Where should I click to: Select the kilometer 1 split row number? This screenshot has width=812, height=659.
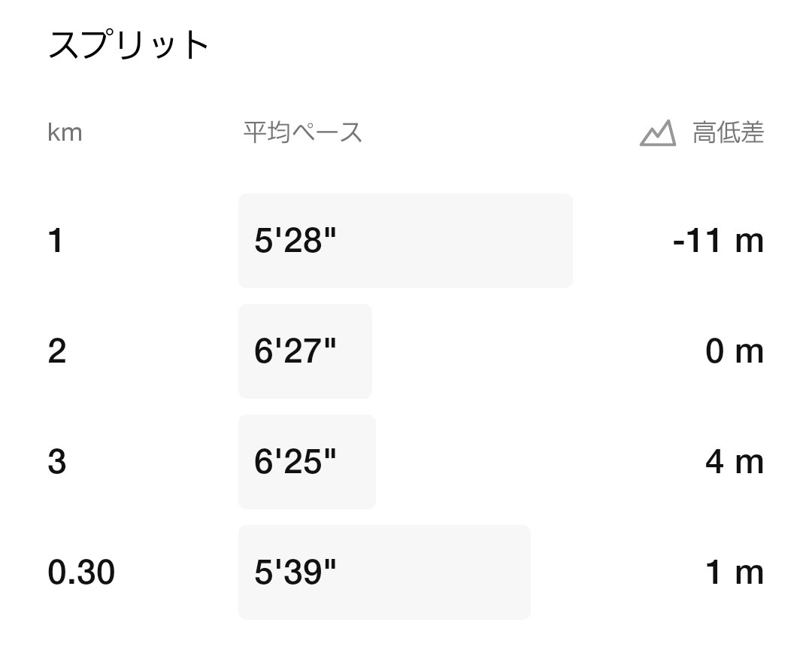56,241
